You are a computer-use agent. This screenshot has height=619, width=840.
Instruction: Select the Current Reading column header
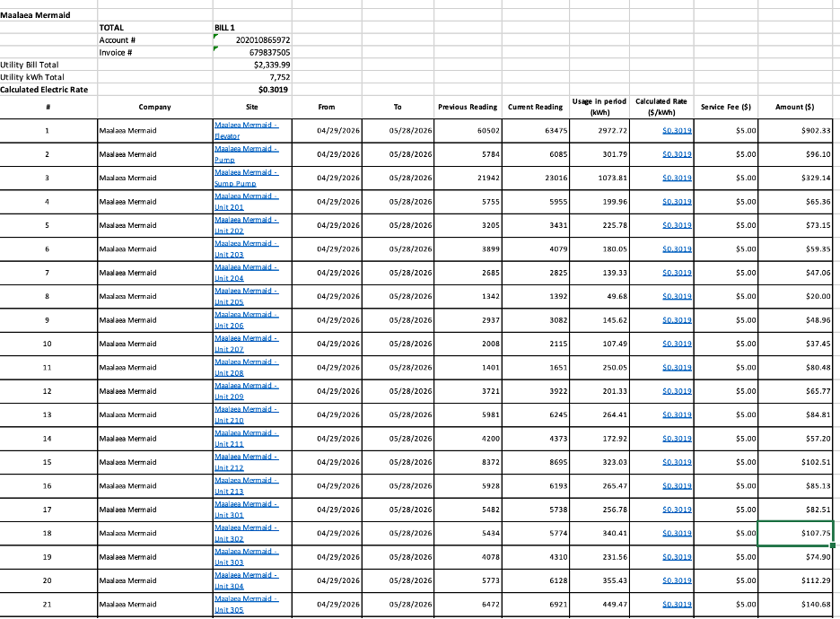pyautogui.click(x=536, y=107)
